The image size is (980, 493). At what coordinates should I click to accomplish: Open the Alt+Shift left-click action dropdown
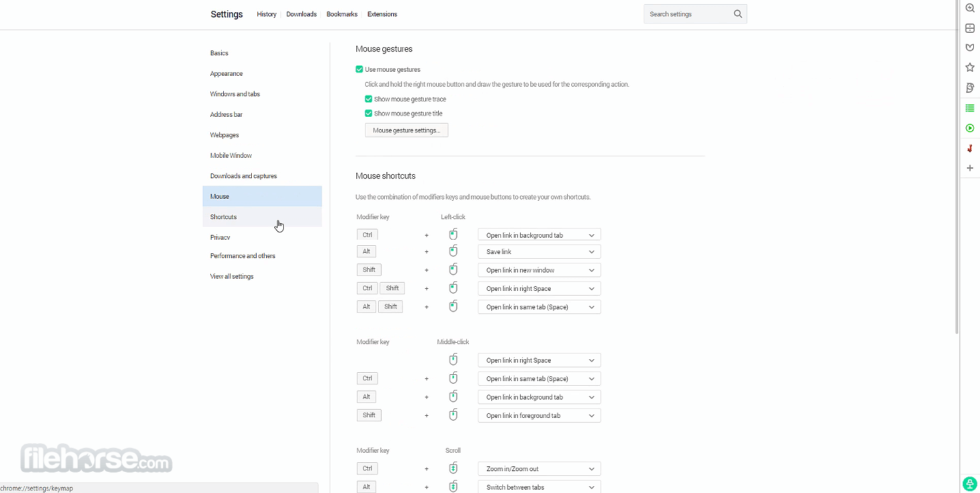coord(539,307)
